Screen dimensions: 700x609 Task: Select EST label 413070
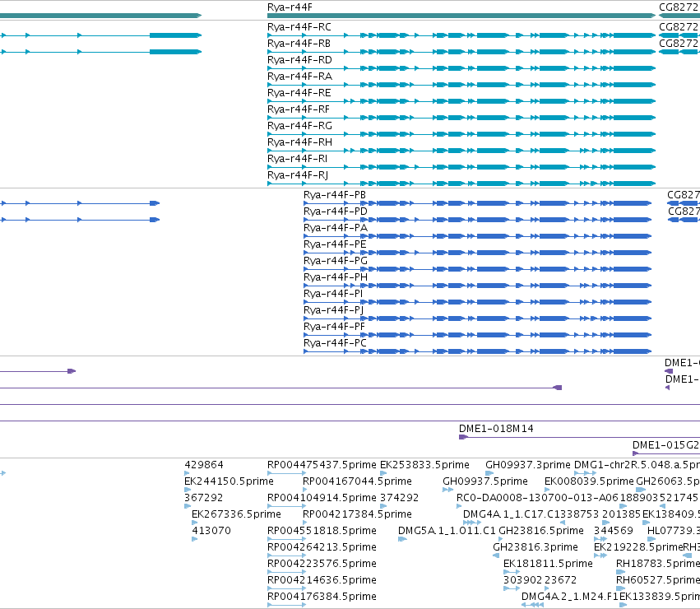[211, 531]
